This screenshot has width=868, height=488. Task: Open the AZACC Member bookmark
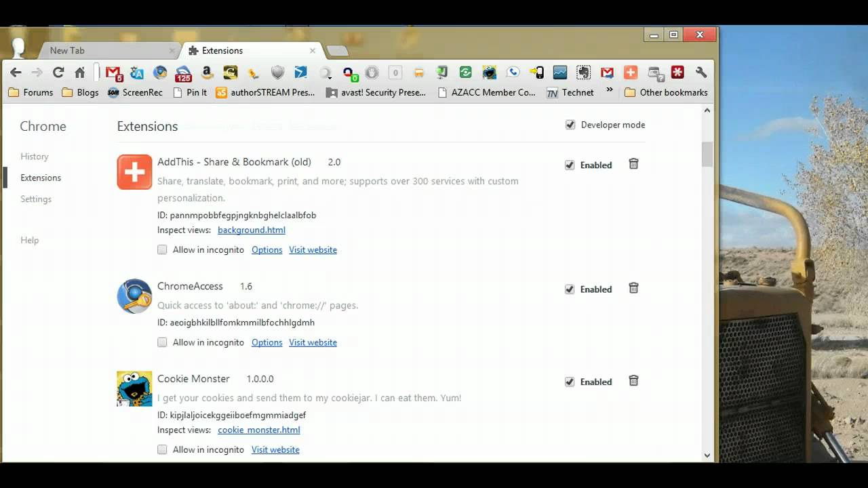click(486, 92)
